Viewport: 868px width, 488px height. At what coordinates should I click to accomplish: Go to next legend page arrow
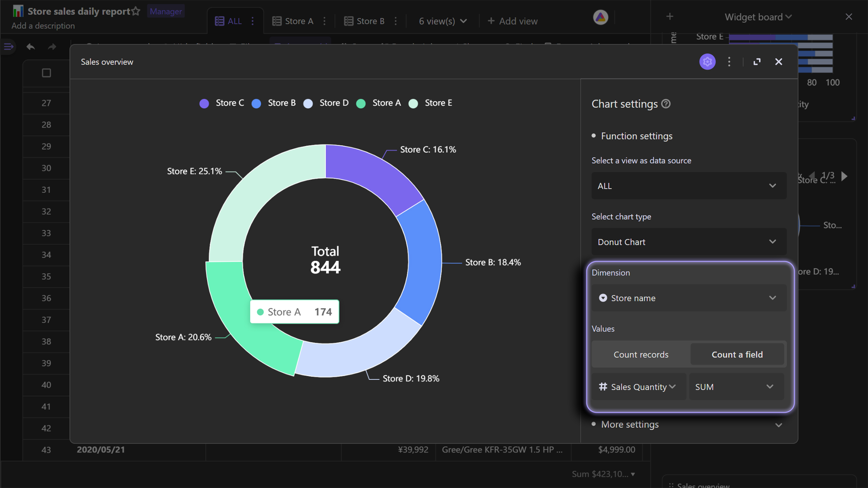click(x=844, y=176)
